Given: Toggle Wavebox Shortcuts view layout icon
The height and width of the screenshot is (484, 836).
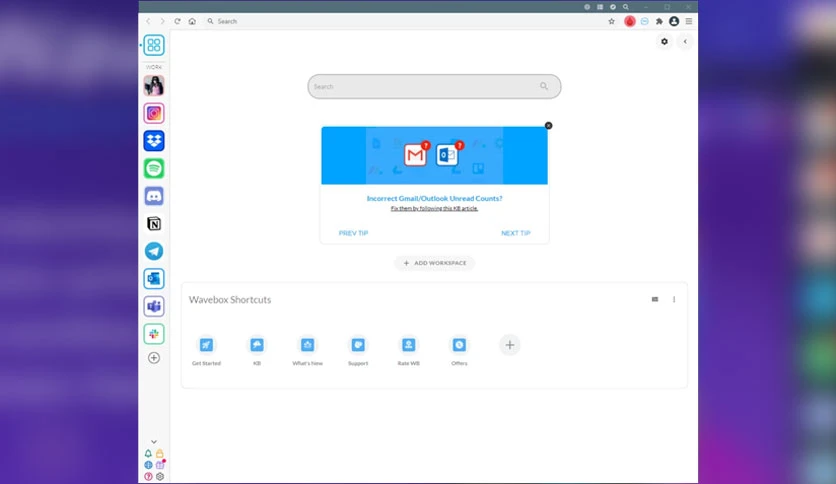Looking at the screenshot, I should coord(655,300).
